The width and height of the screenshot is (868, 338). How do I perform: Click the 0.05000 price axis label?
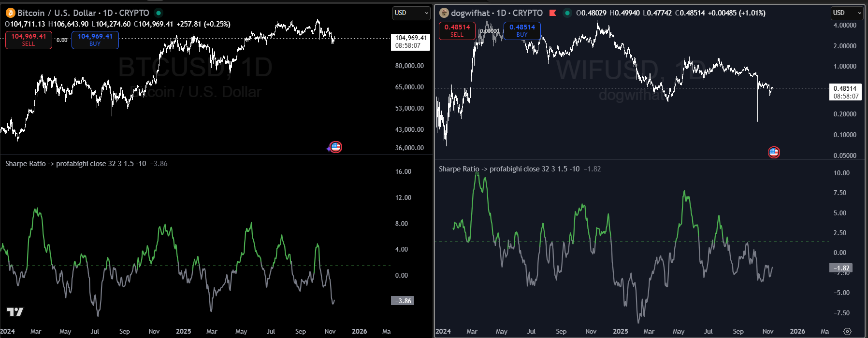coord(845,155)
